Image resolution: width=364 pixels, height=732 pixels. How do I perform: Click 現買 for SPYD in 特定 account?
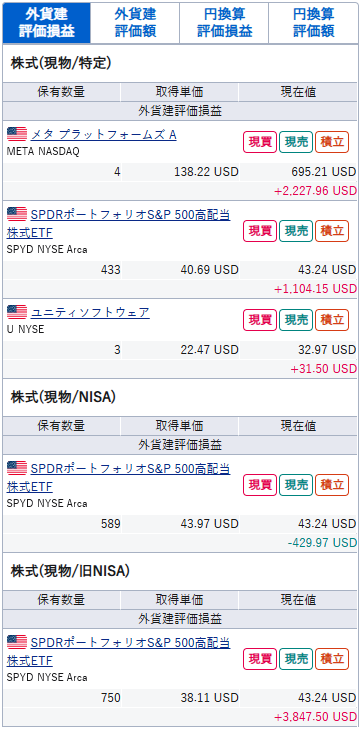coord(260,231)
